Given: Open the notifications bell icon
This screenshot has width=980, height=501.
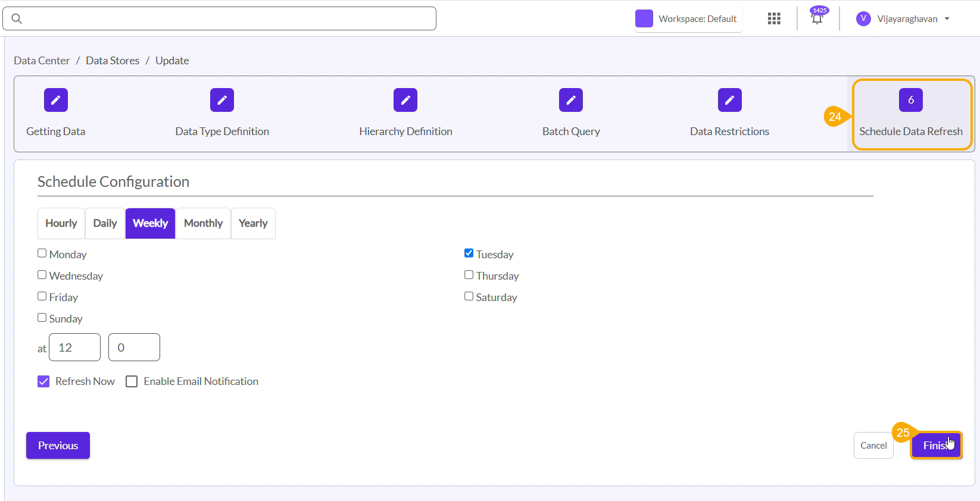Looking at the screenshot, I should point(817,19).
